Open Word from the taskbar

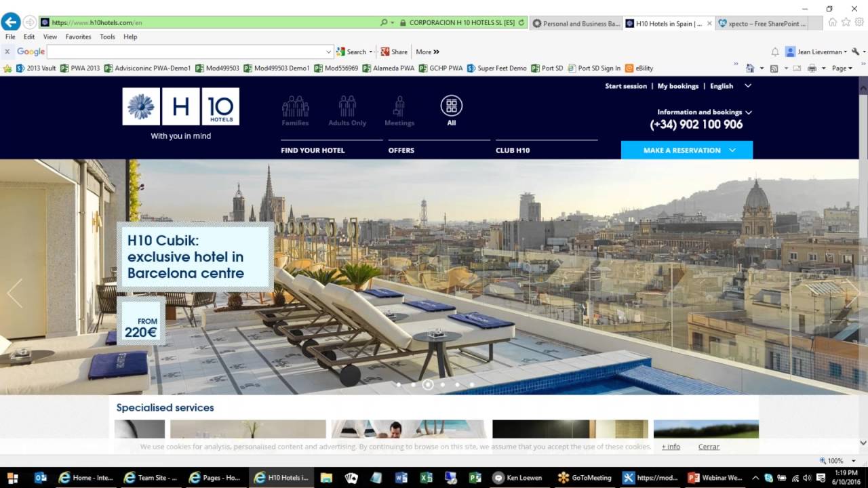(401, 477)
